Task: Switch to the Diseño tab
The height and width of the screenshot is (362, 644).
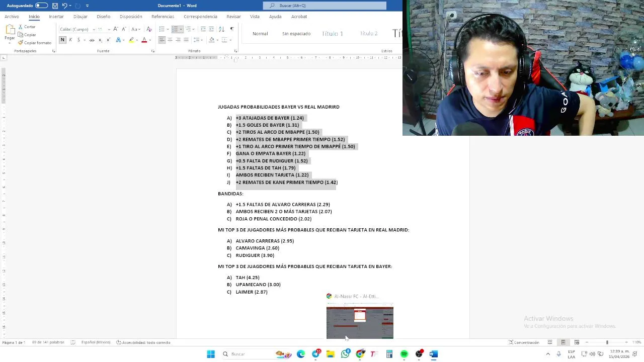Action: coord(103,17)
